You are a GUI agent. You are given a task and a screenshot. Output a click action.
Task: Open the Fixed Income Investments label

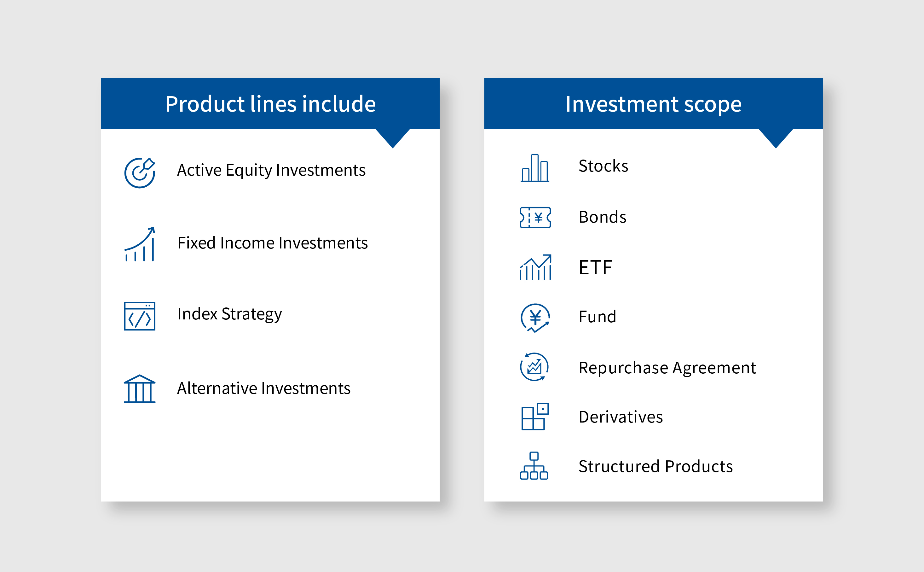click(x=273, y=243)
